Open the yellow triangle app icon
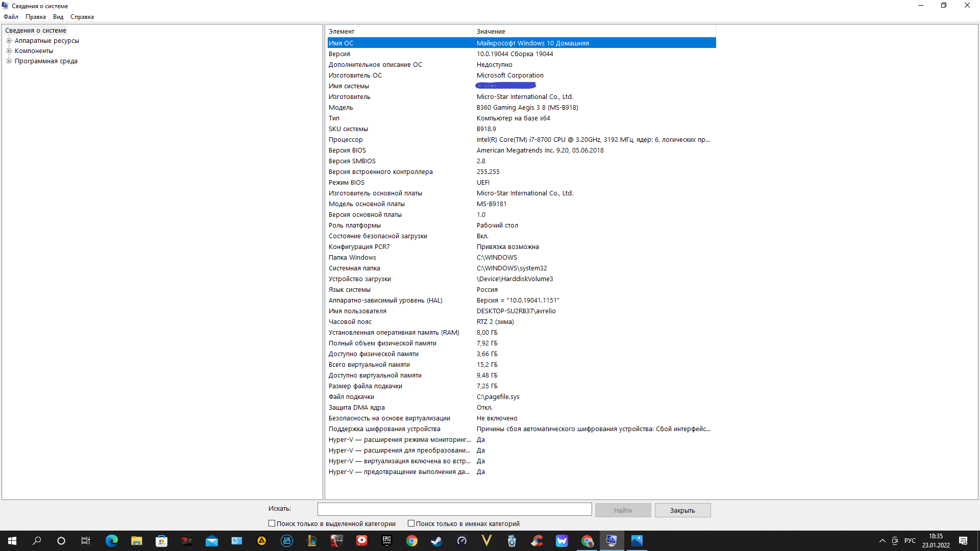 [261, 541]
